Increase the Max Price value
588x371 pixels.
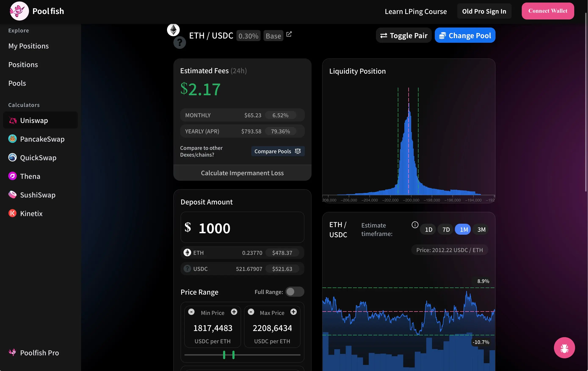point(294,312)
